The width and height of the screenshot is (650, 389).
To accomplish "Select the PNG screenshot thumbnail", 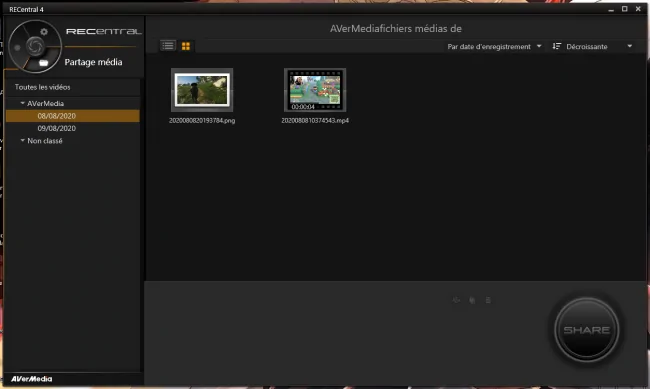I will [x=202, y=90].
